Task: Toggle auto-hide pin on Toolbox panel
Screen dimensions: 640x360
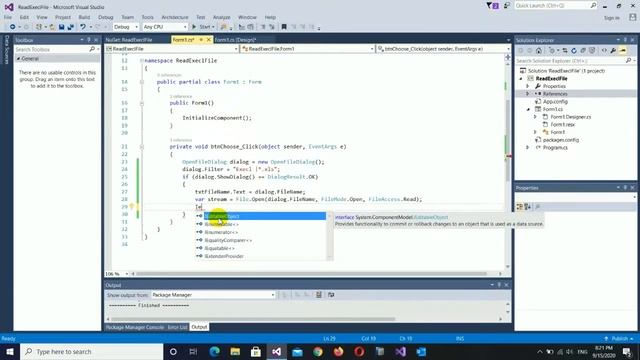Action: tap(89, 40)
